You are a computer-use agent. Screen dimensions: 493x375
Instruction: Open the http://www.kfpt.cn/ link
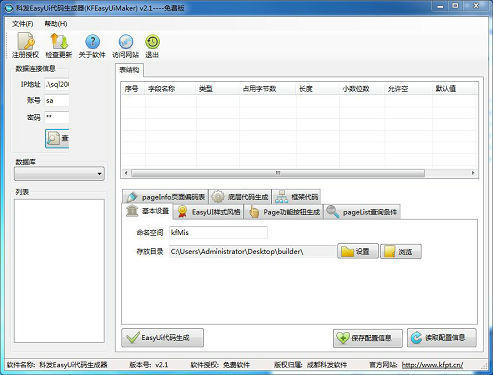pyautogui.click(x=432, y=365)
